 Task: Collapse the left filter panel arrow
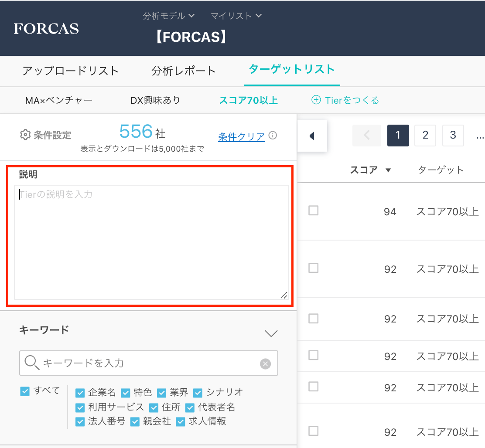tap(312, 136)
